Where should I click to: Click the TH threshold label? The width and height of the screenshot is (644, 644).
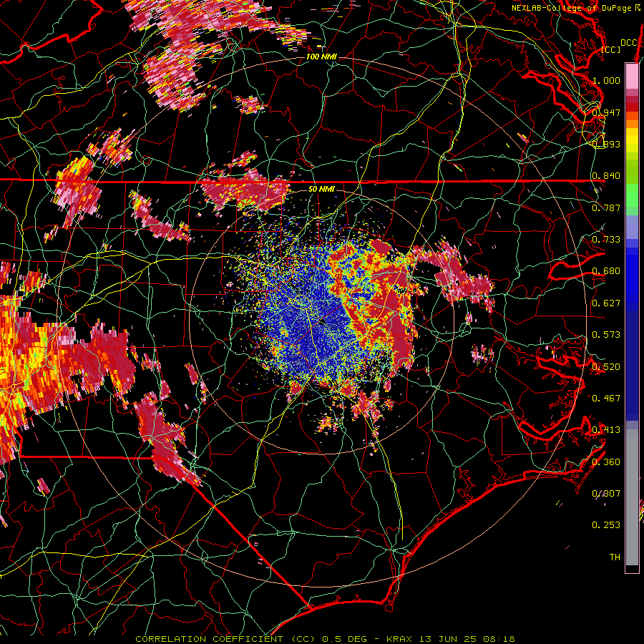point(615,557)
